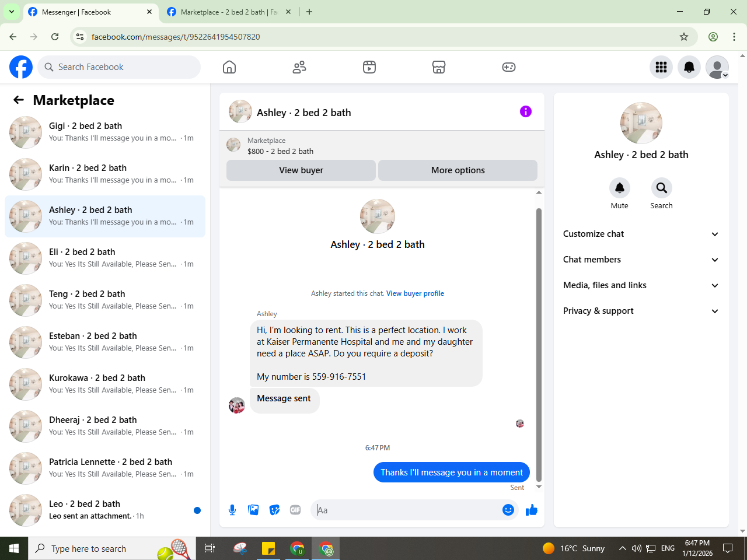The width and height of the screenshot is (747, 560).
Task: Reload the page in Chrome
Action: pos(55,37)
